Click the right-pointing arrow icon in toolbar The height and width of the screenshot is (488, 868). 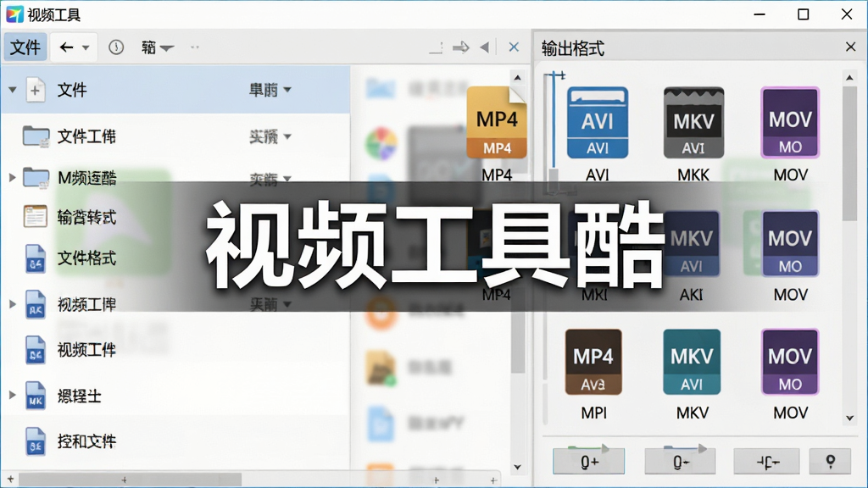coord(460,47)
